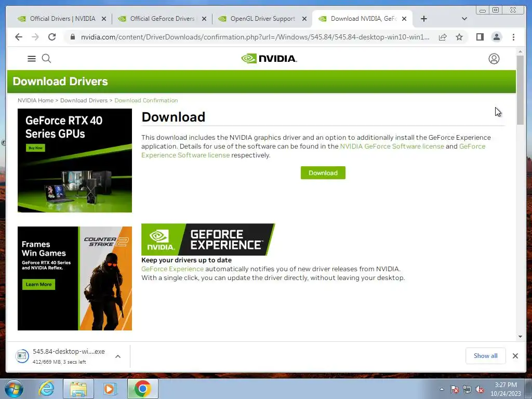Open the NVIDIA hamburger menu
Viewport: 532px width, 399px height.
click(x=32, y=59)
